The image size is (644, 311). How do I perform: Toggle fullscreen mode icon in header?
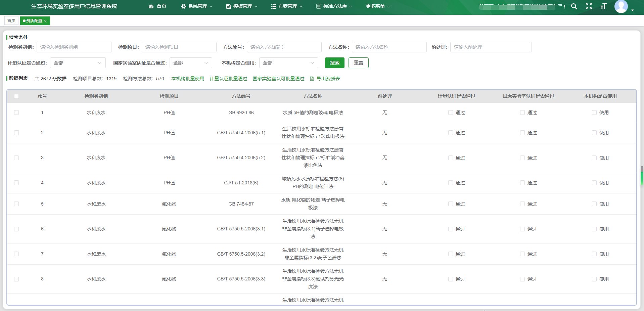(589, 6)
